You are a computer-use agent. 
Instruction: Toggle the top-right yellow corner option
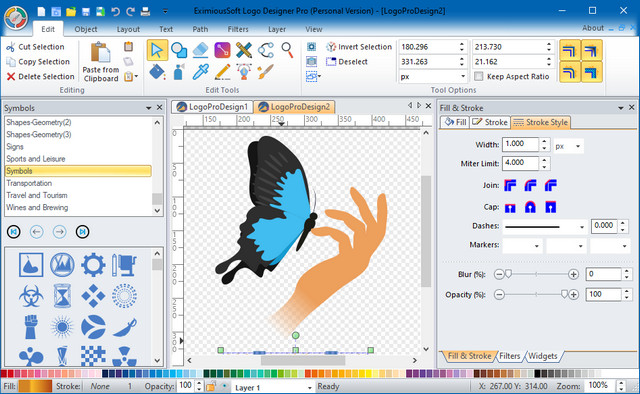(x=591, y=51)
